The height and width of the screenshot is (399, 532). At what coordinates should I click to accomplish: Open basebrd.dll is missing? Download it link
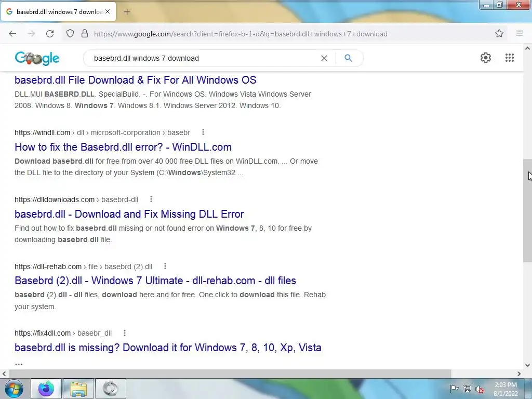coord(168,348)
